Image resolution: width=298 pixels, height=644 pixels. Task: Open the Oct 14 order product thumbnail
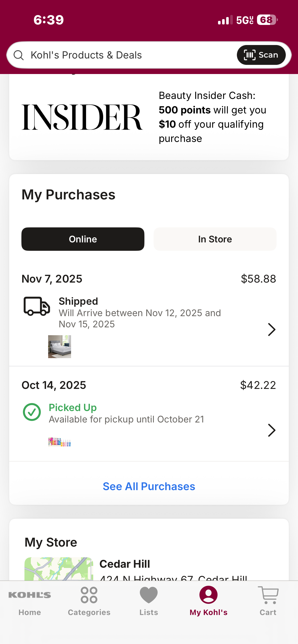(60, 442)
